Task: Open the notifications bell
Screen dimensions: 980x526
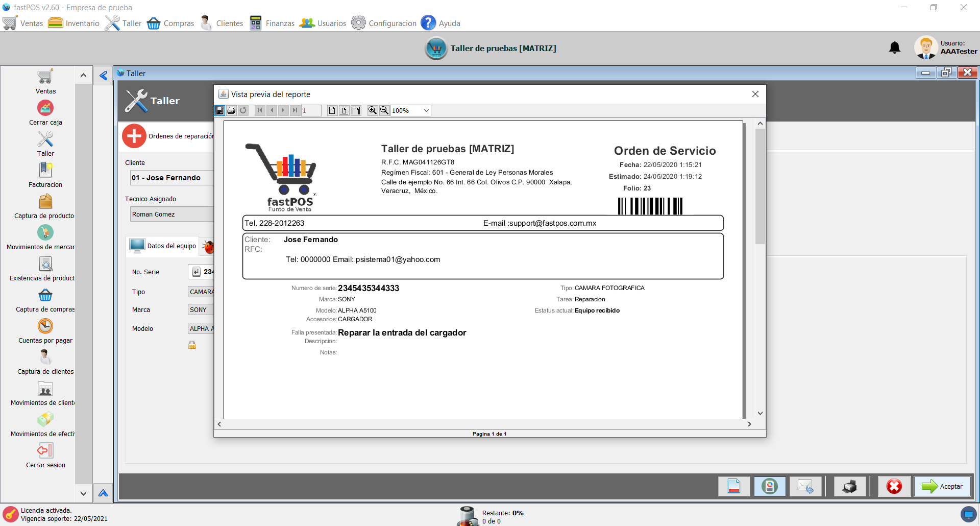Action: (894, 48)
